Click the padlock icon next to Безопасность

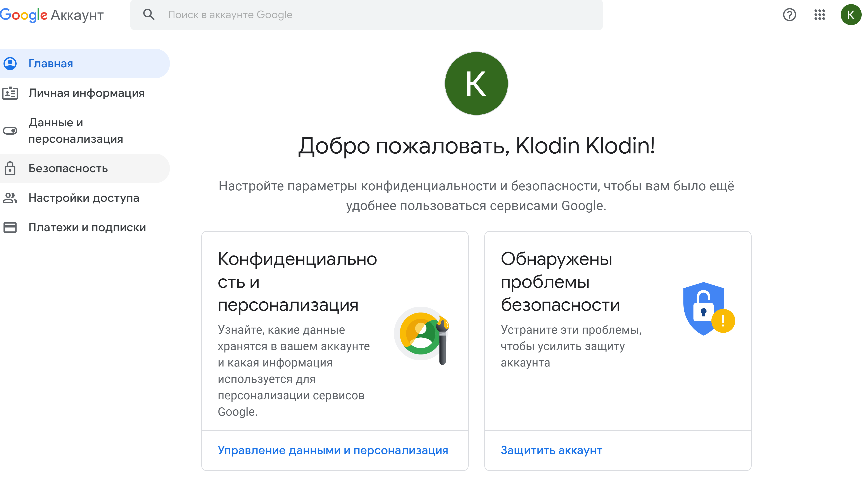[x=10, y=168]
